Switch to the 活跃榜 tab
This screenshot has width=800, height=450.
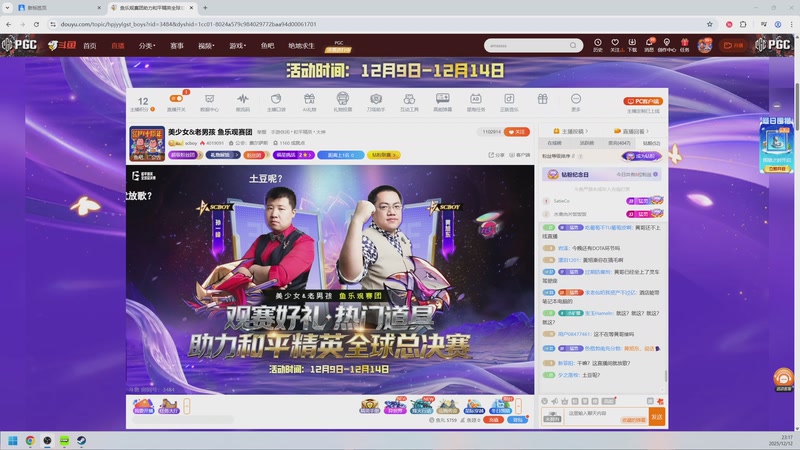587,143
